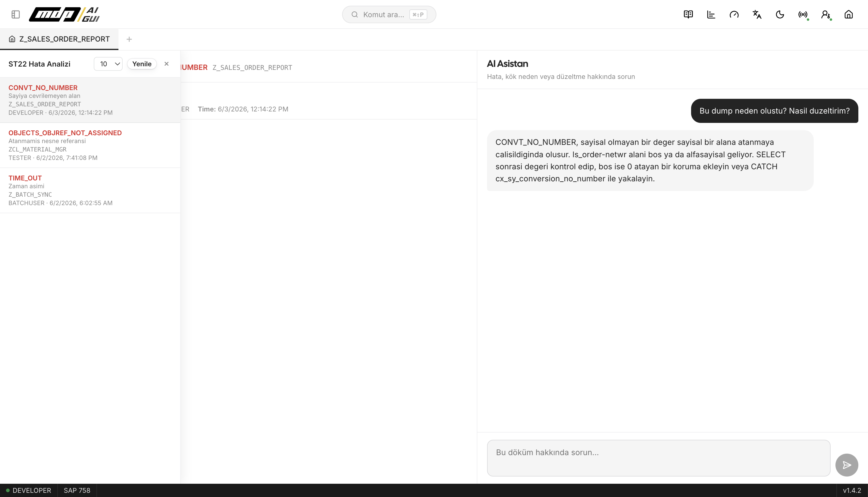Click the Time 6/3/2026 12:14:22 PM value

[x=253, y=109]
